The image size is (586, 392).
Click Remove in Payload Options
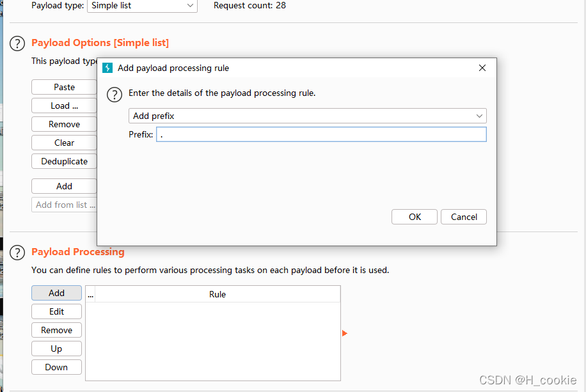coord(64,124)
